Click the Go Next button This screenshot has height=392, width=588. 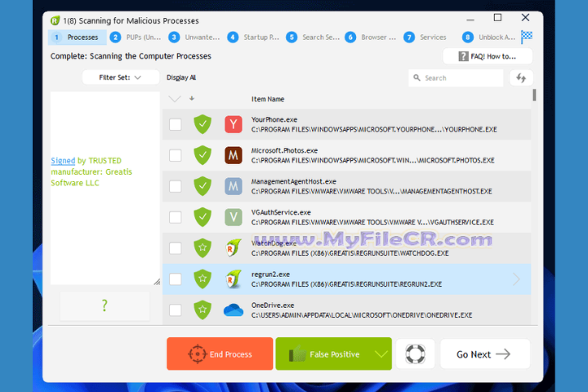point(485,354)
